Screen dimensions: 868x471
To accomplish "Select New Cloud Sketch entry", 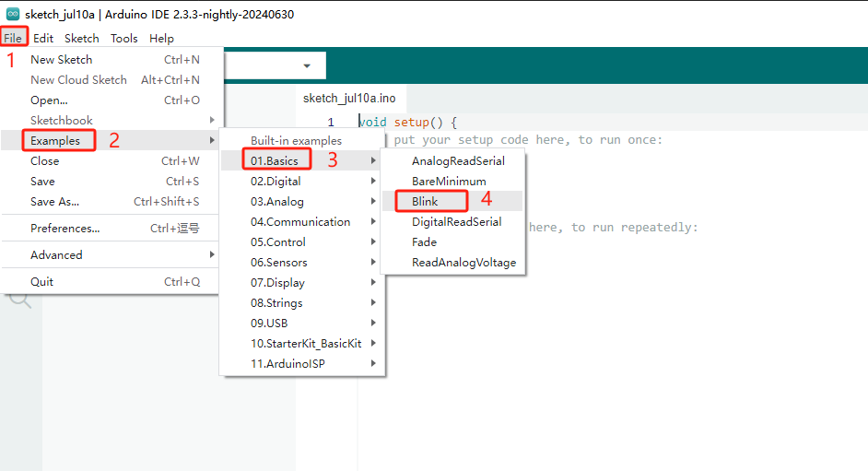I will [x=111, y=79].
